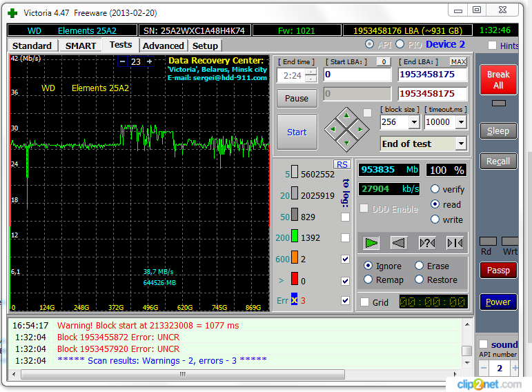Click the graph scale minus button
Viewport: 532px width, 392px height.
(122, 61)
